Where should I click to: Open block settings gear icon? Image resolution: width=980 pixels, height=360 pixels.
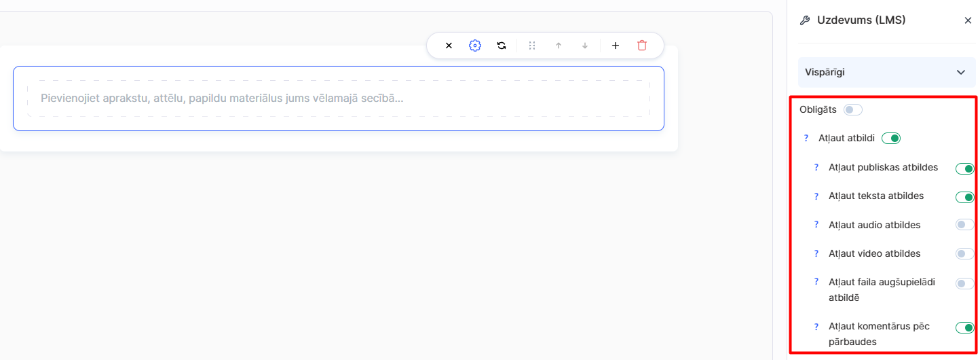(x=475, y=46)
